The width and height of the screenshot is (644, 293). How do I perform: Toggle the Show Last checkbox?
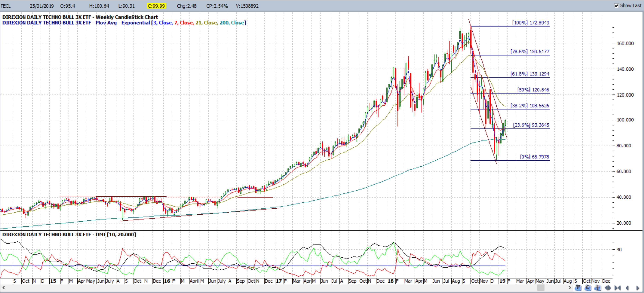(x=616, y=6)
